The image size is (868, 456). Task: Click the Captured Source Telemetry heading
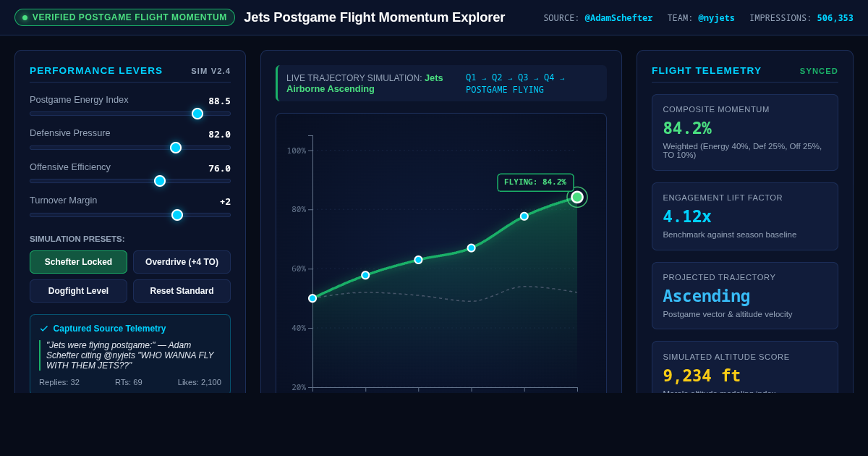pos(109,329)
